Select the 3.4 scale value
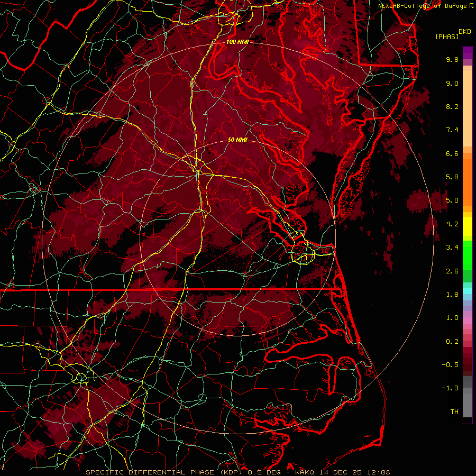 tap(452, 248)
